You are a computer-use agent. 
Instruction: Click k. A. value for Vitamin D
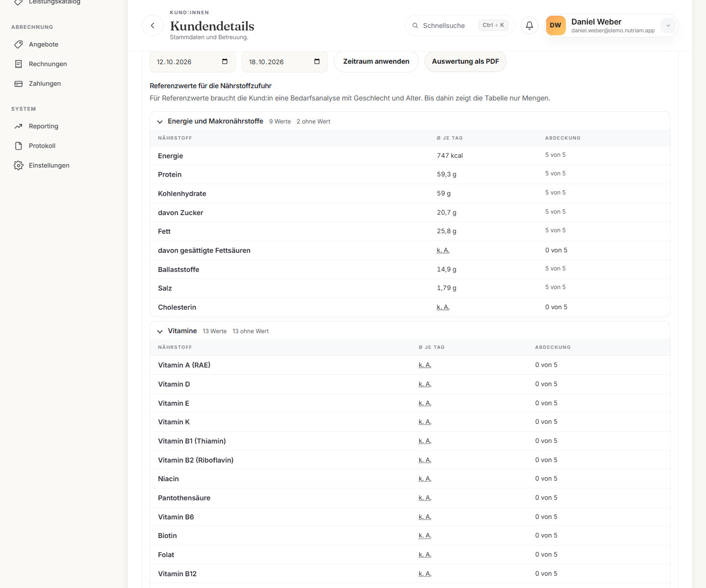tap(425, 384)
